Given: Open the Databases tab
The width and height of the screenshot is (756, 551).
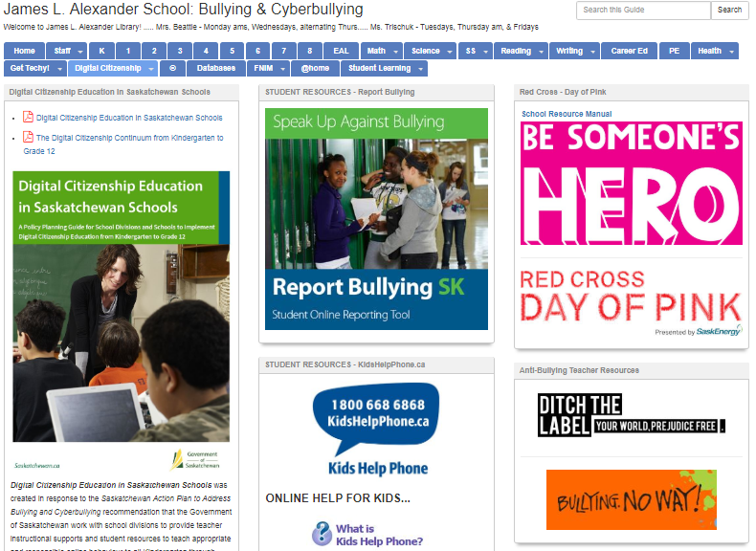Looking at the screenshot, I should (216, 69).
